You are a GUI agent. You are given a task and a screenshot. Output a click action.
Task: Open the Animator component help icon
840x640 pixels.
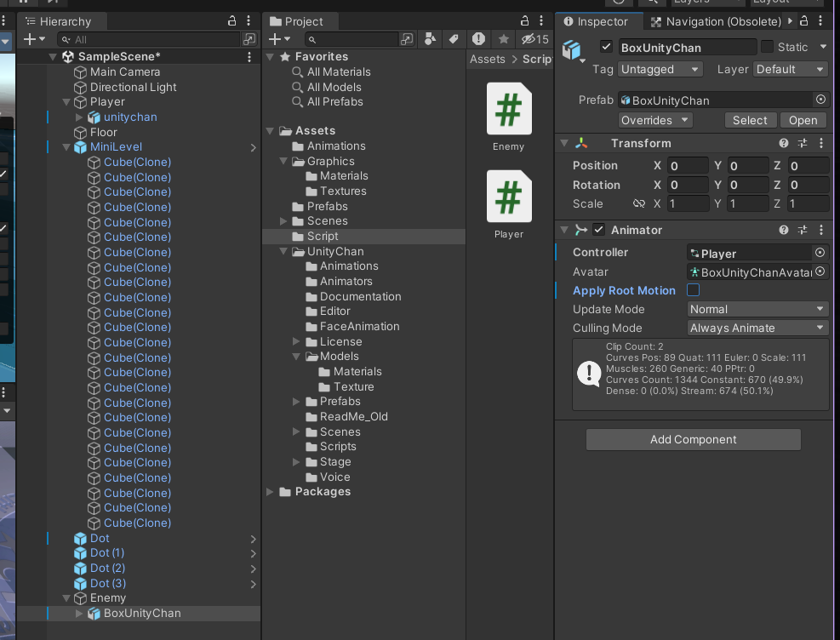784,230
